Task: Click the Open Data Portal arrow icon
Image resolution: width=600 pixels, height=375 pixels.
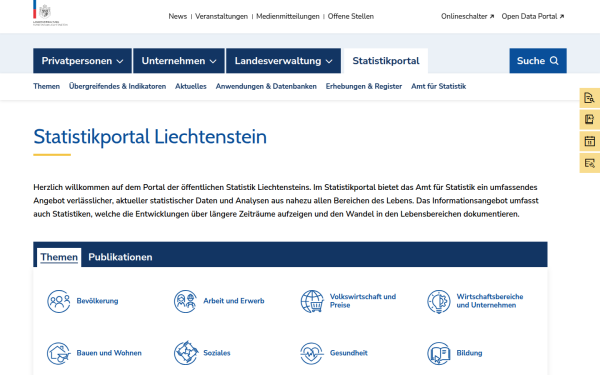Action: [x=562, y=16]
